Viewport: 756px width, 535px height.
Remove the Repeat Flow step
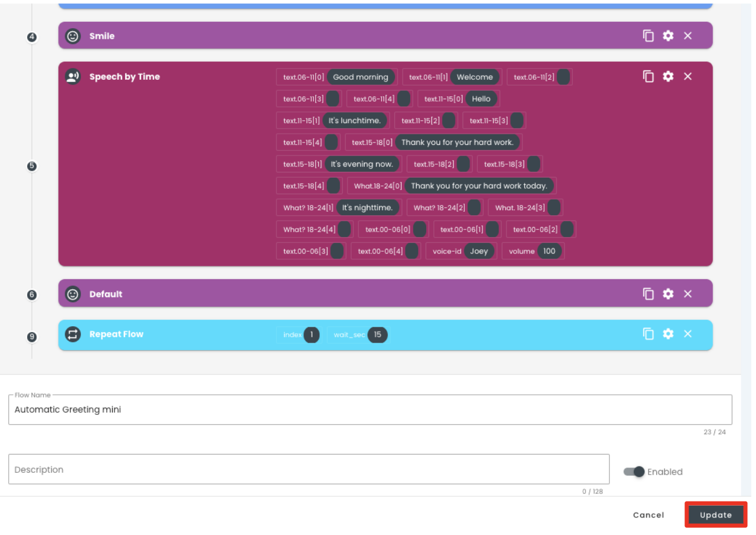coord(688,334)
